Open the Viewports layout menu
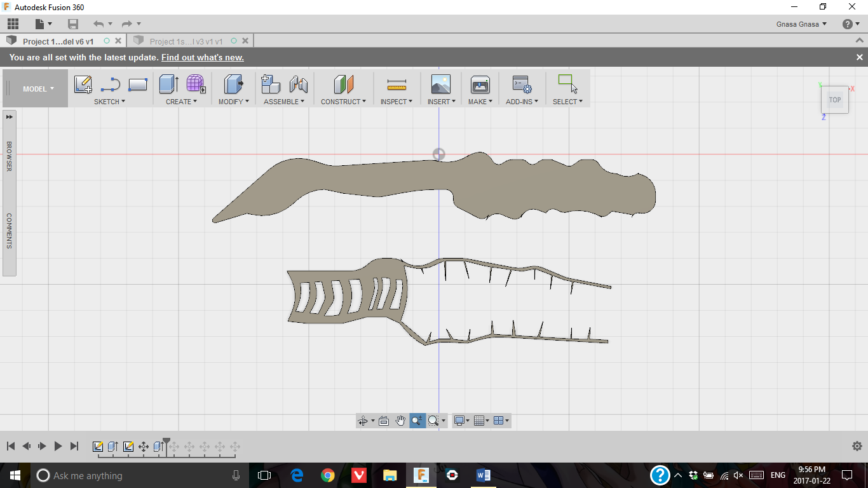Viewport: 868px width, 488px height. click(x=501, y=421)
